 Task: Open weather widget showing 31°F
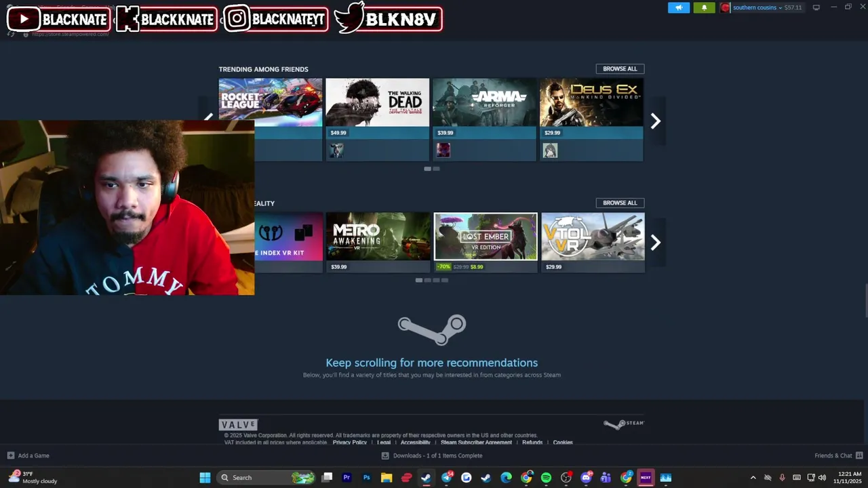coord(34,478)
